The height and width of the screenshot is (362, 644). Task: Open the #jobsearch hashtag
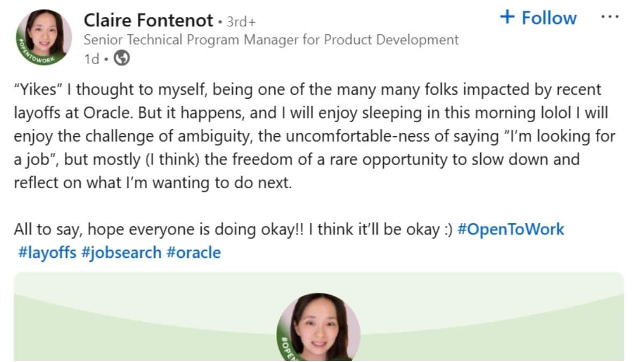[x=121, y=252]
